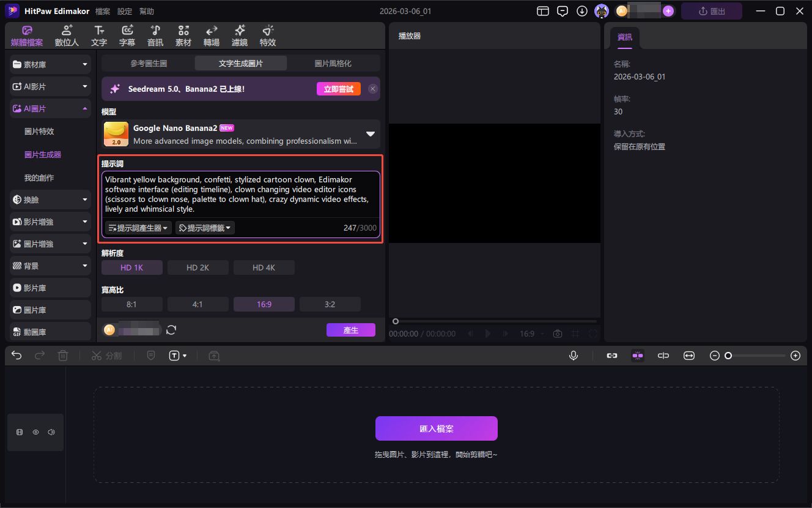
Task: Open the 數位人 digital human panel
Action: (x=67, y=36)
